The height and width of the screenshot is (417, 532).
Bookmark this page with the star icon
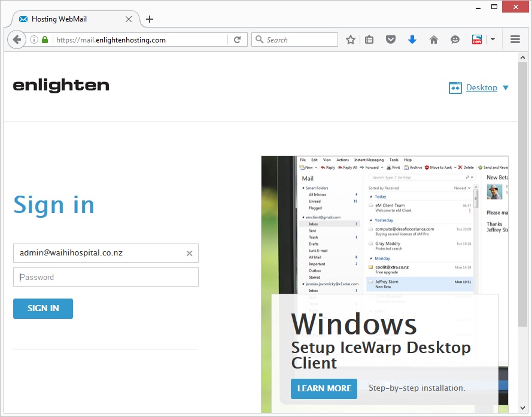(x=351, y=39)
